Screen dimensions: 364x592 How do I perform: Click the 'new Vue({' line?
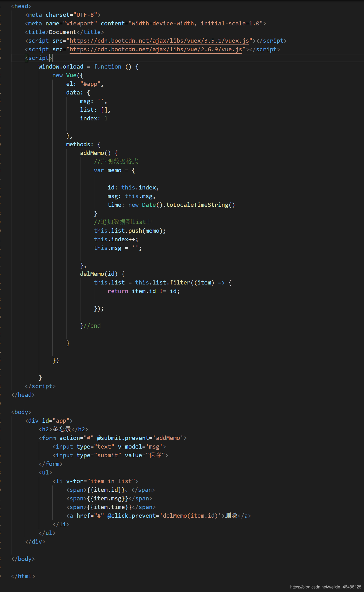[68, 75]
